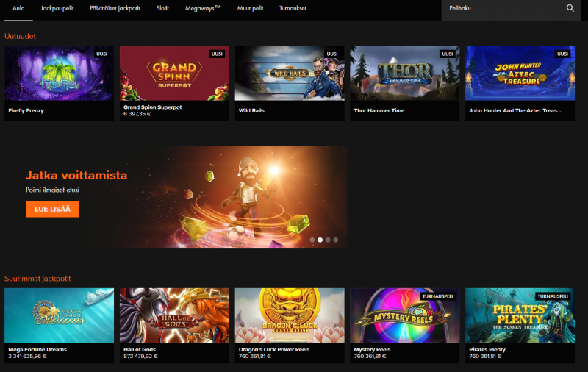588x372 pixels.
Task: Click Pirates Plenty title text
Action: pyautogui.click(x=487, y=349)
